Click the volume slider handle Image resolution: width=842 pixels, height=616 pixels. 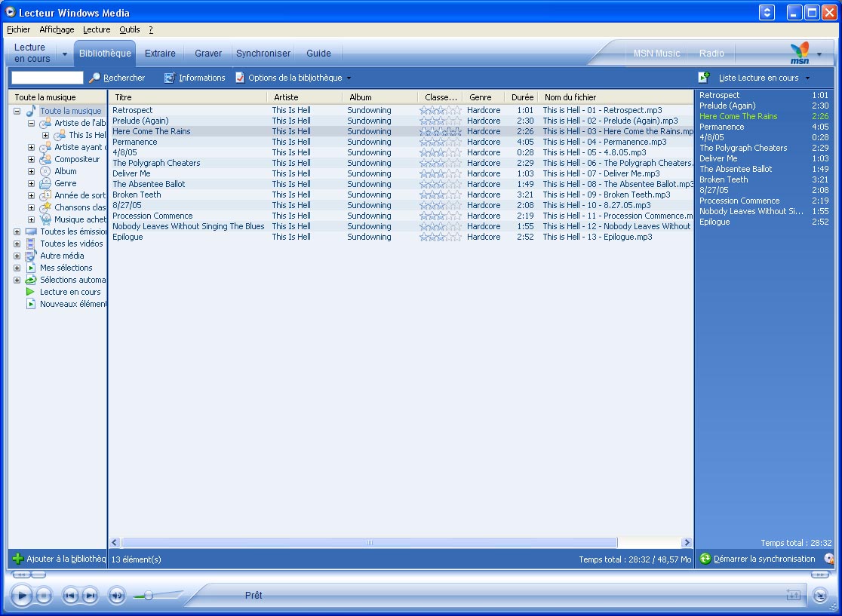click(149, 596)
